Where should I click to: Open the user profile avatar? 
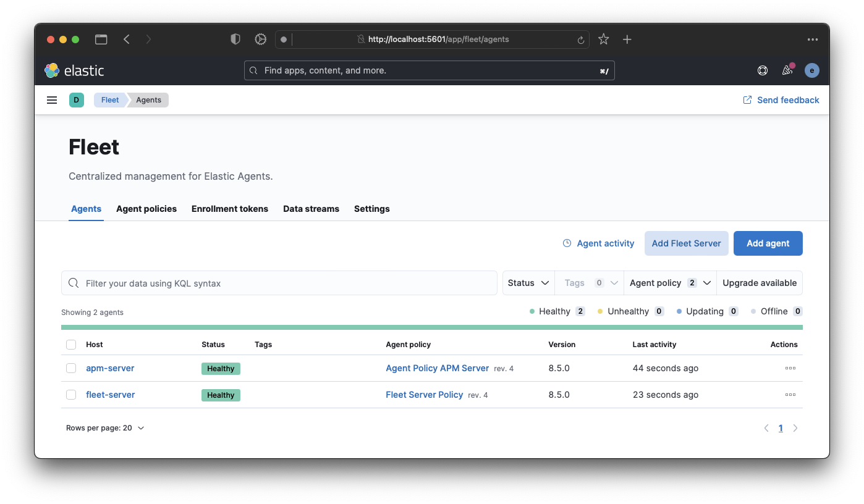pyautogui.click(x=812, y=70)
